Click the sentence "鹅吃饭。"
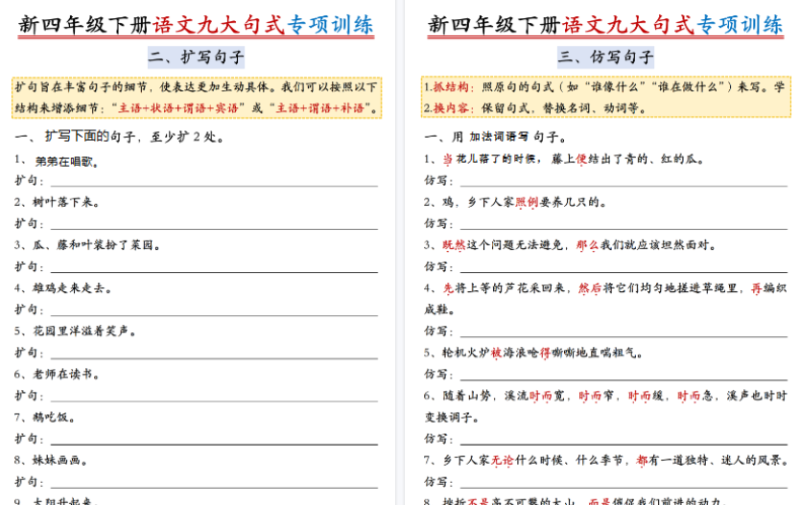This screenshot has width=800, height=505. point(54,418)
